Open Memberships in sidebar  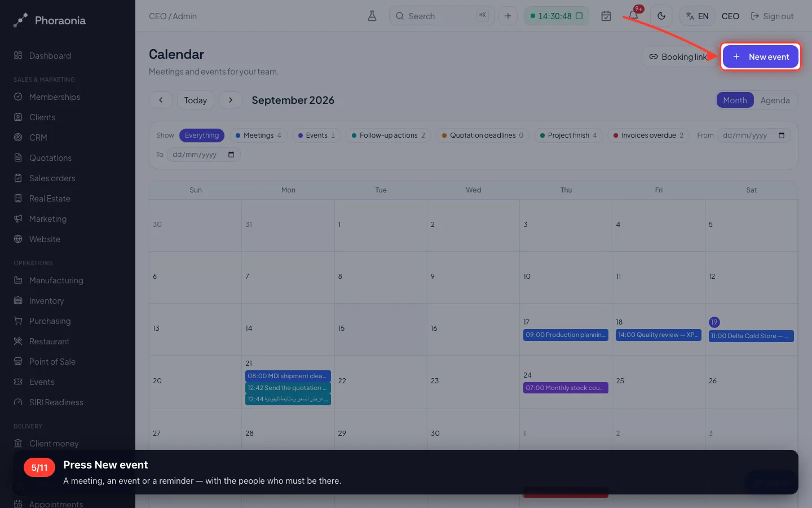pos(68,97)
